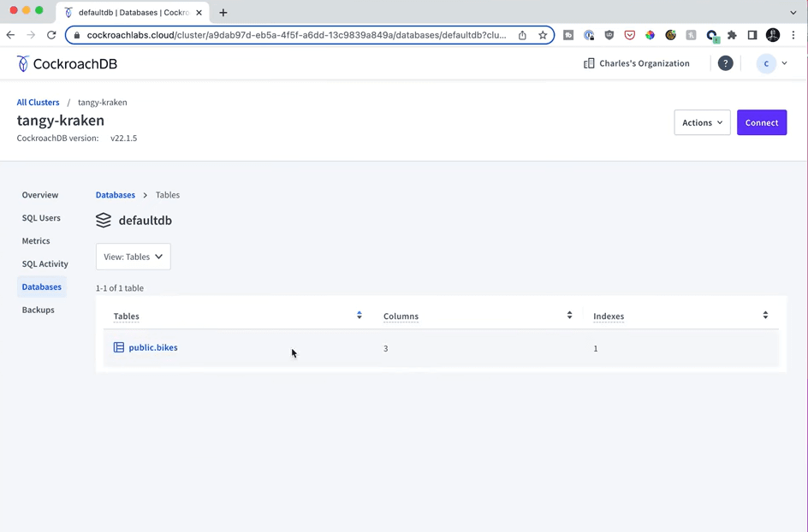Toggle sorting on the Indexes column
This screenshot has height=532, width=808.
point(765,316)
